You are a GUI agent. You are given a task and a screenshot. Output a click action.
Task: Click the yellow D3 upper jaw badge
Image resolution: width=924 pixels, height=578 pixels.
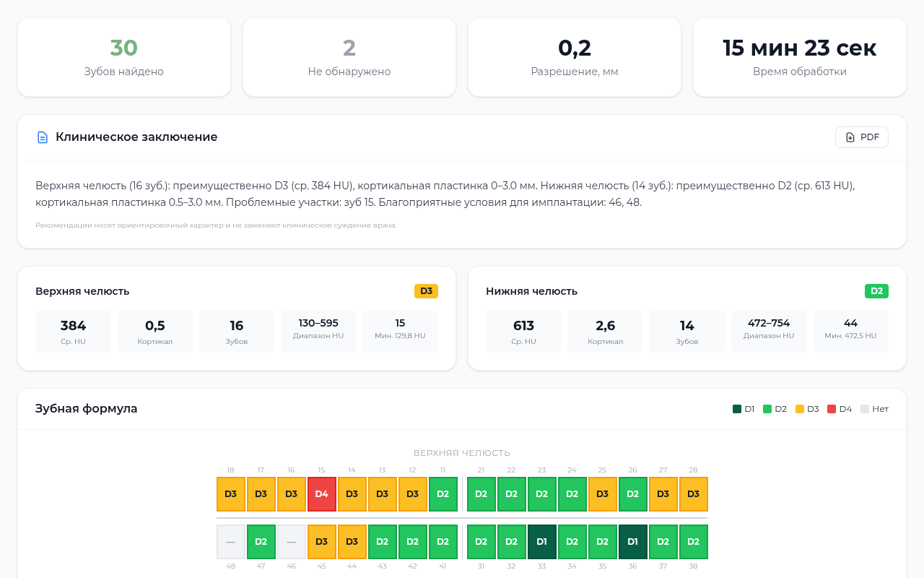point(426,291)
